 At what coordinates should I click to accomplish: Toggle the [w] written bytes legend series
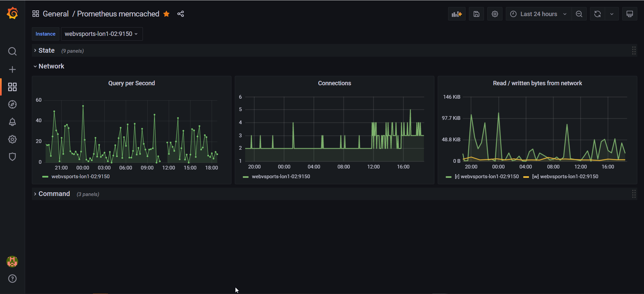[x=565, y=177]
